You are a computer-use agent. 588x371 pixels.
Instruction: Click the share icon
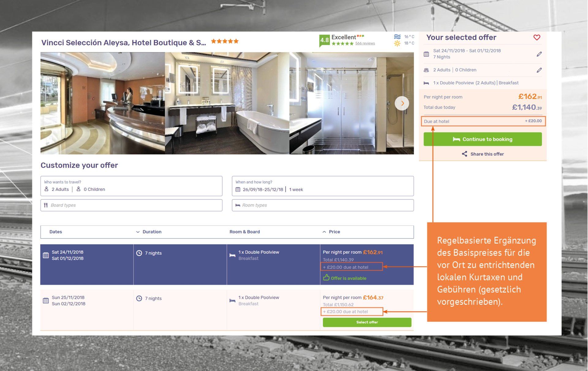tap(465, 154)
